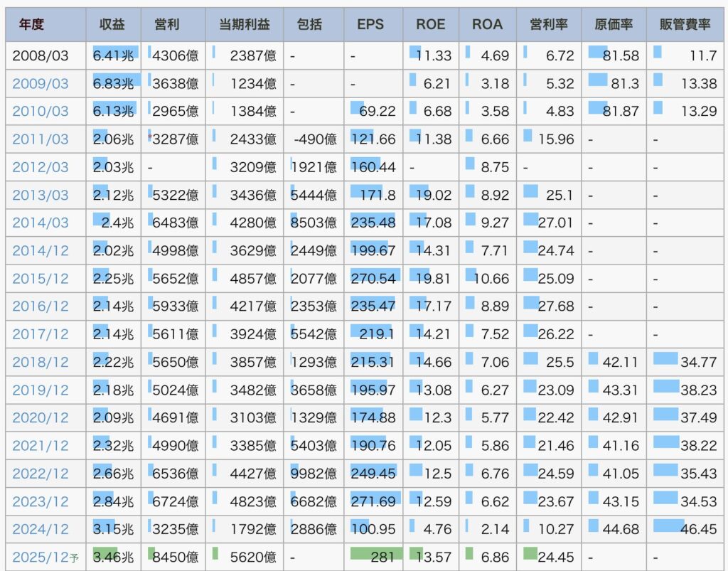Screen dimensions: 728x571
Task: Click the 2022/12 包括 cell 9982億
Action: (314, 474)
